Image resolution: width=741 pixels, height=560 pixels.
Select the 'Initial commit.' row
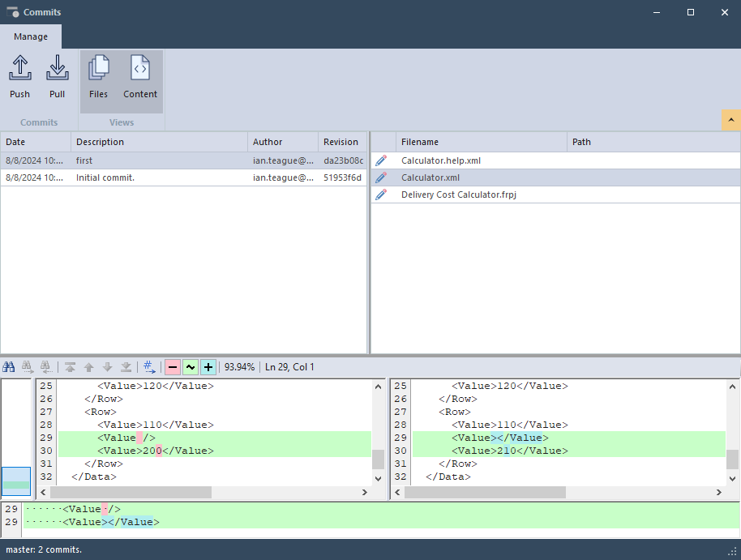(x=183, y=177)
